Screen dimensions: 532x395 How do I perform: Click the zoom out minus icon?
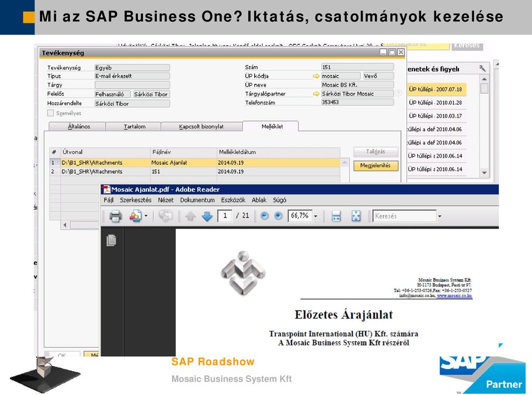pos(265,216)
